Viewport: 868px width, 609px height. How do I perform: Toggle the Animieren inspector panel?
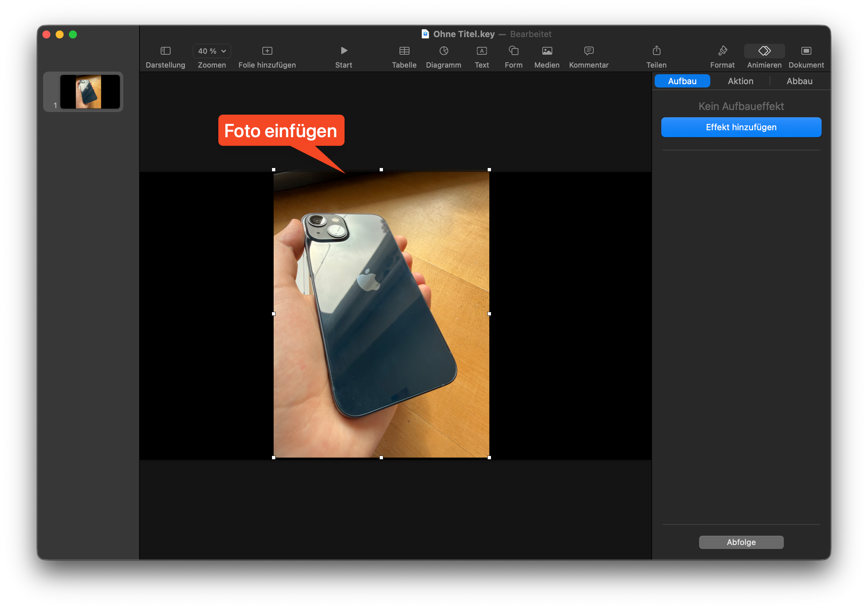tap(764, 51)
